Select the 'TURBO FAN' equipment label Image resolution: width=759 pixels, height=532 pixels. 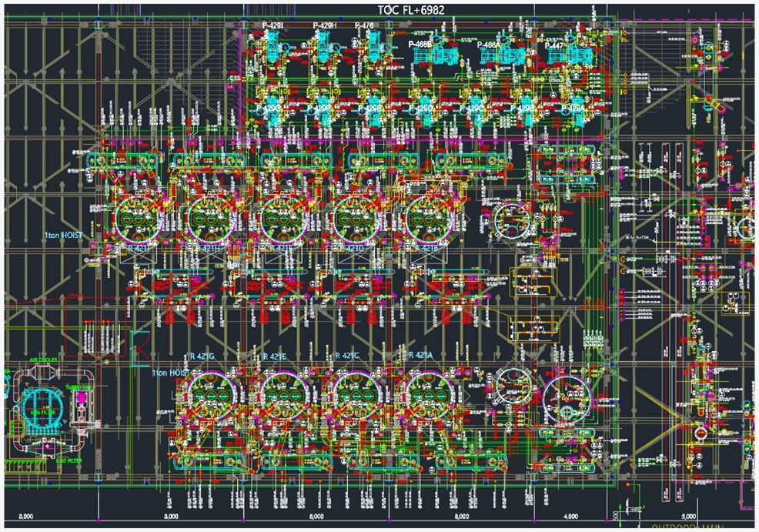pyautogui.click(x=78, y=388)
